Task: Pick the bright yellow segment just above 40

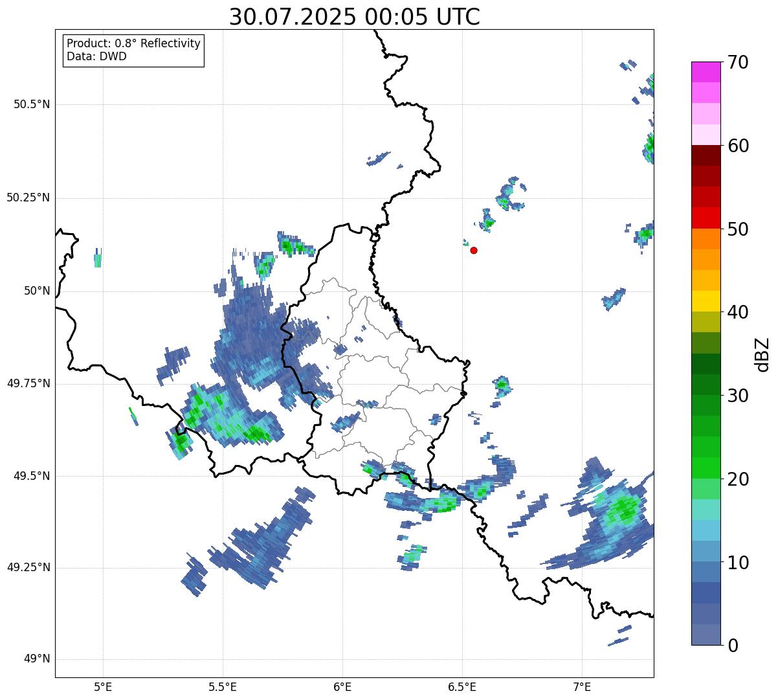Action: (x=706, y=301)
